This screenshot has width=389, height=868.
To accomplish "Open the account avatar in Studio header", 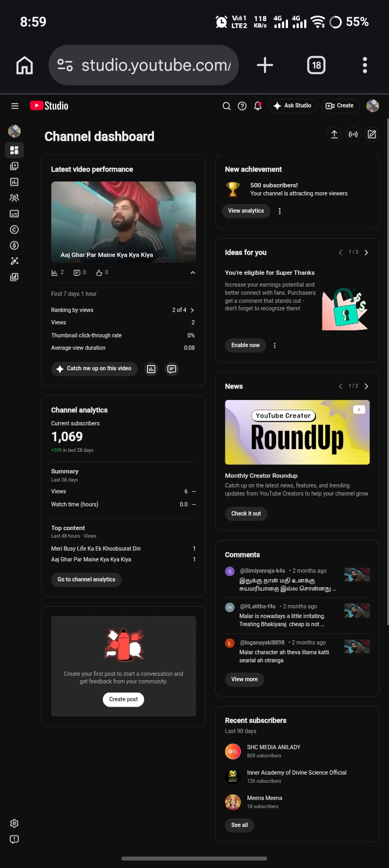I will click(372, 106).
